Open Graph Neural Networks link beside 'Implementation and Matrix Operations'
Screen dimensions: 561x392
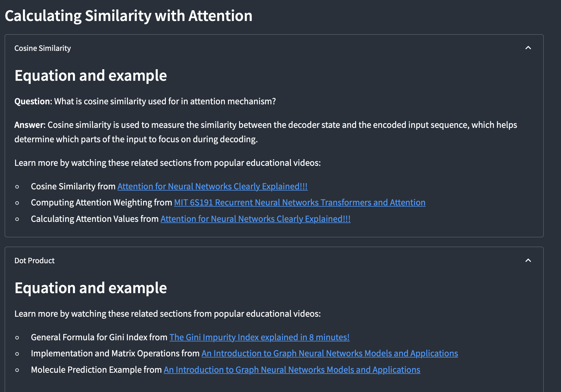330,353
